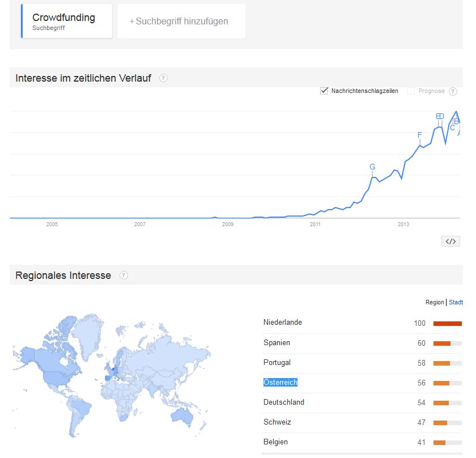Screen dimensions: 476x458
Task: Enable the Prognose checkbox
Action: [x=411, y=91]
